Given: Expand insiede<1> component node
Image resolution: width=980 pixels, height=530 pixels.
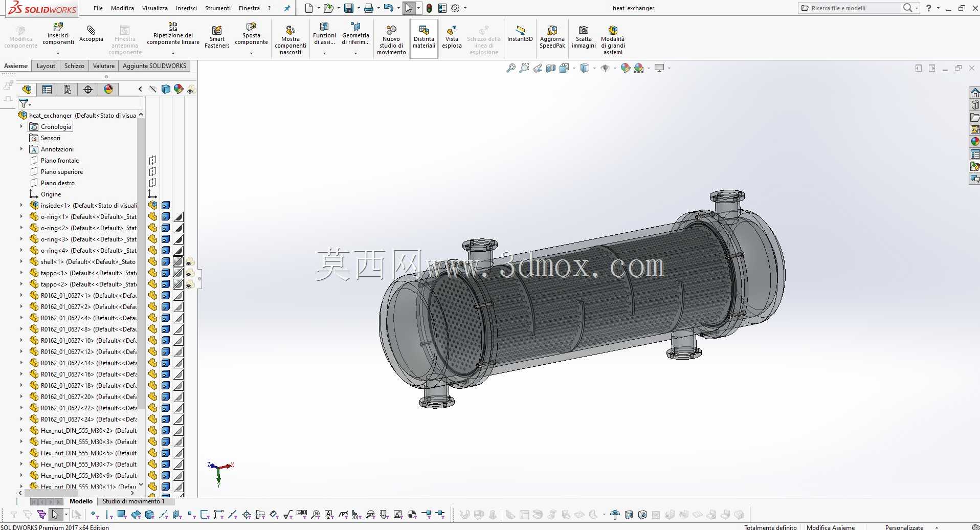Looking at the screenshot, I should (x=21, y=205).
